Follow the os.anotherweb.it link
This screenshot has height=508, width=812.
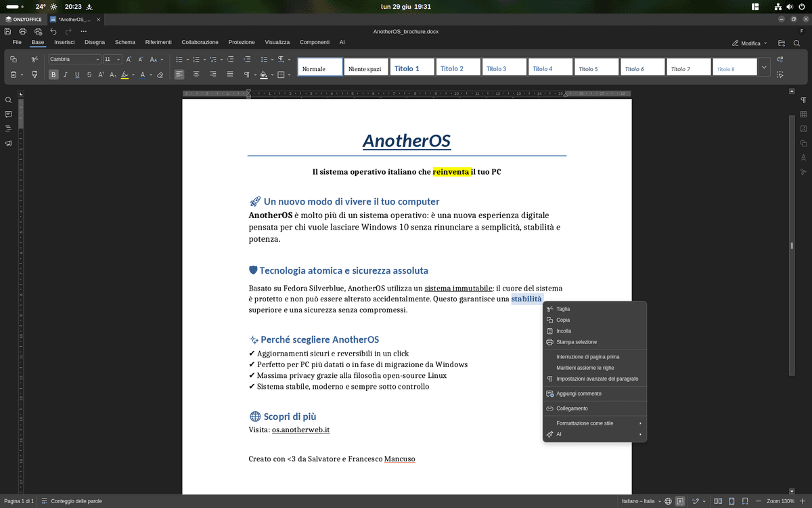(300, 429)
